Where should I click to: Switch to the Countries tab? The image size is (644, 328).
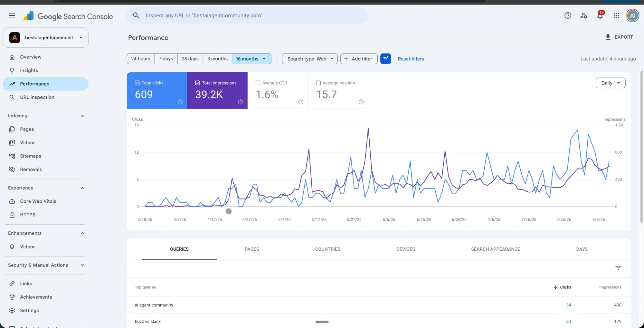click(327, 249)
